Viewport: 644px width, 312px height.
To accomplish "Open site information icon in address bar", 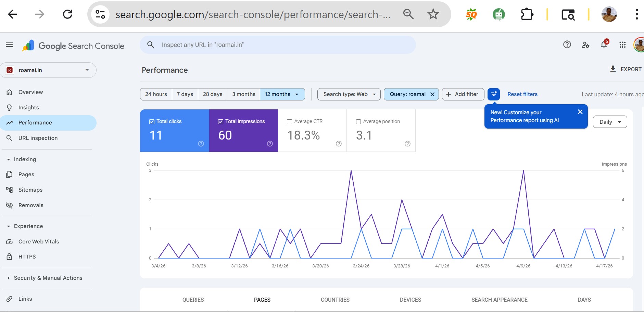I will tap(100, 14).
